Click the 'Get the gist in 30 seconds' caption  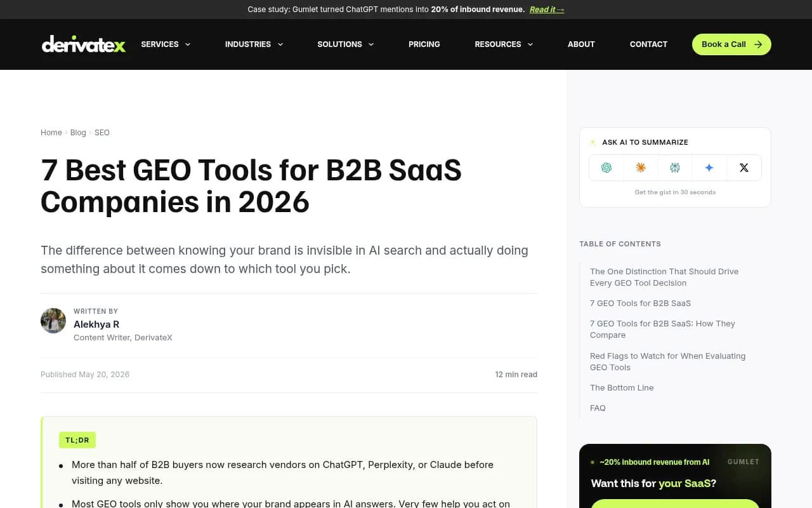(675, 192)
